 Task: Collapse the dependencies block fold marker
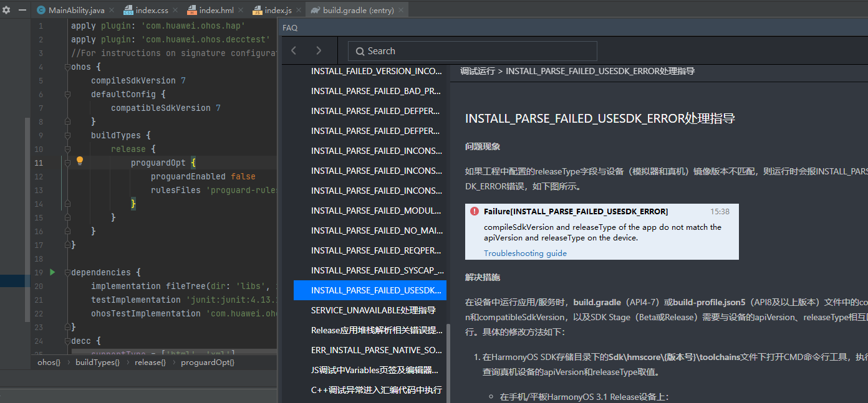click(67, 272)
